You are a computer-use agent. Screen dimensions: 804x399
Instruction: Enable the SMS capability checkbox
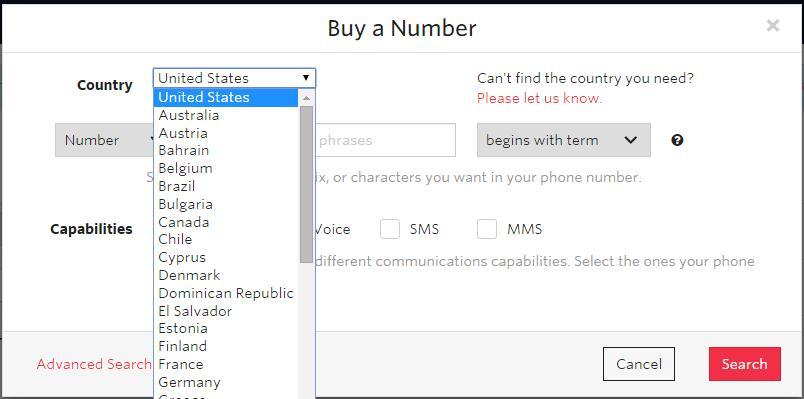click(390, 229)
